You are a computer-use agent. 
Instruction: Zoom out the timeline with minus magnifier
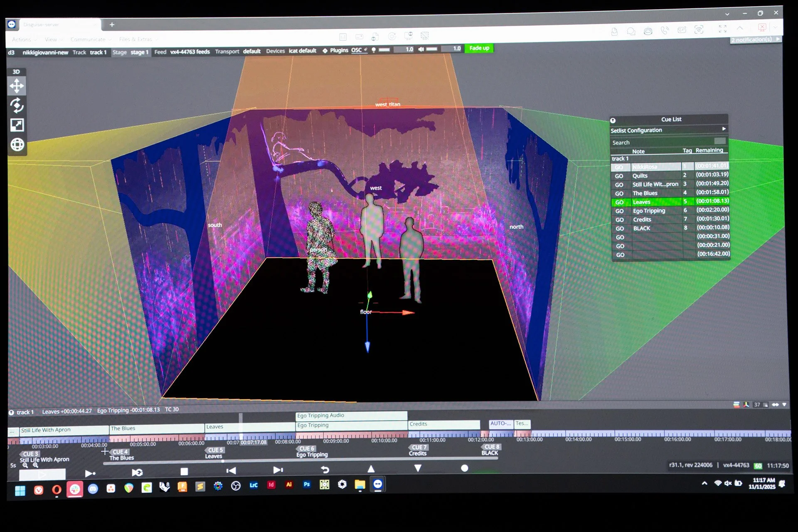pos(25,465)
